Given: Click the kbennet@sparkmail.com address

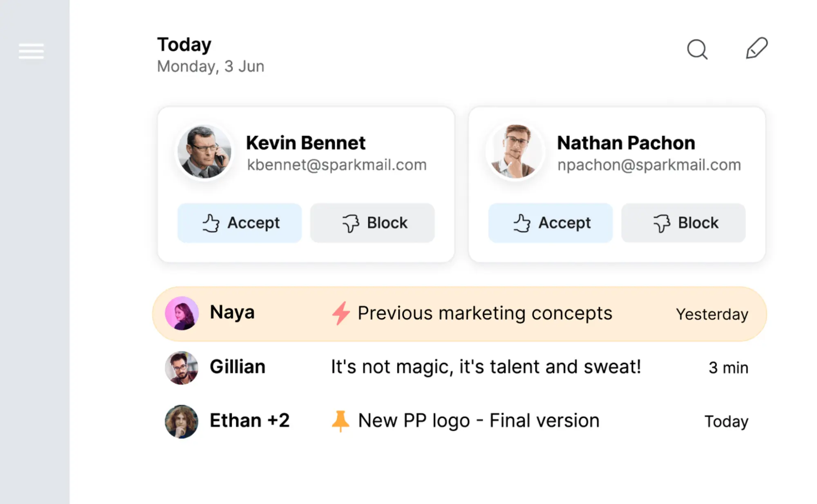Looking at the screenshot, I should (337, 165).
